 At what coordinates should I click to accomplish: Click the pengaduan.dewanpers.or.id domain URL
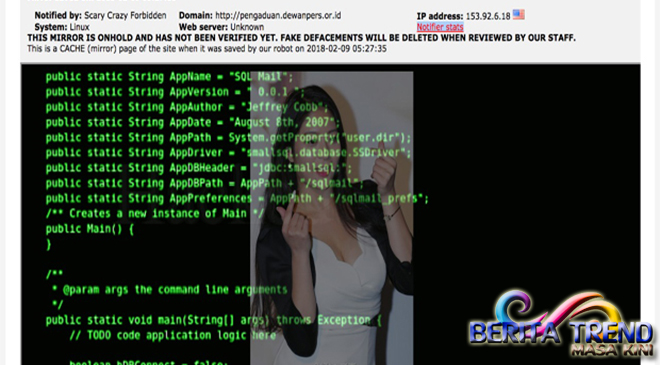278,16
